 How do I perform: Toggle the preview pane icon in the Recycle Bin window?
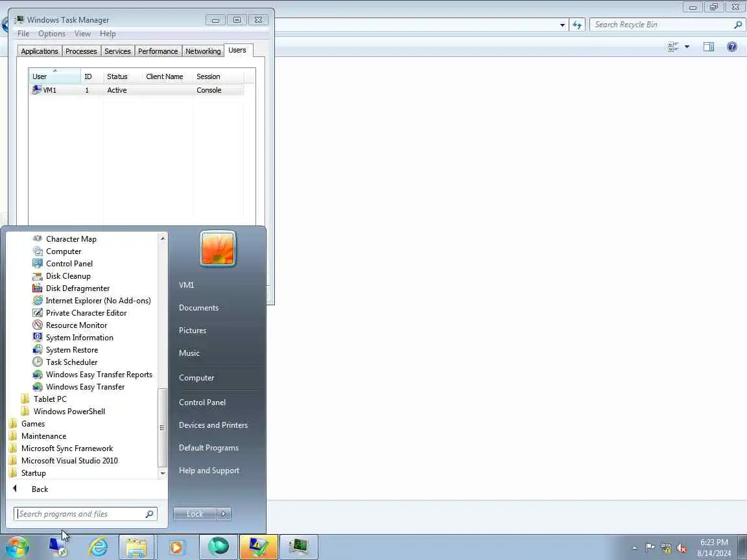(x=709, y=46)
